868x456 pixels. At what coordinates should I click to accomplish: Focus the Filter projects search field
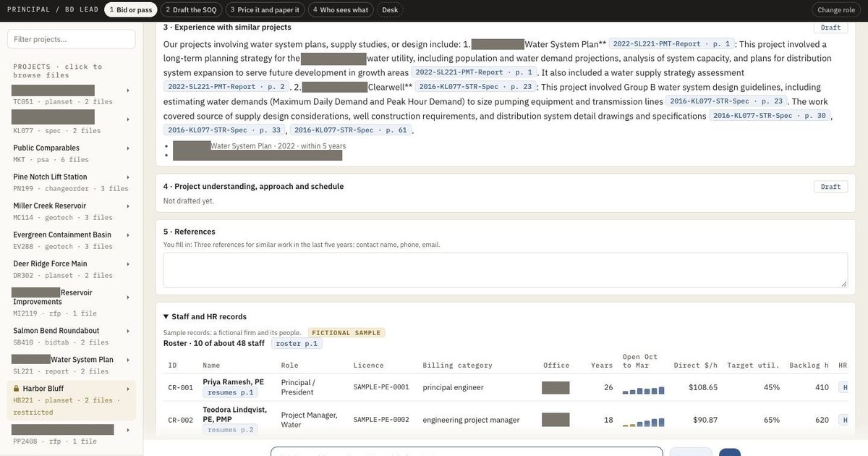click(72, 39)
